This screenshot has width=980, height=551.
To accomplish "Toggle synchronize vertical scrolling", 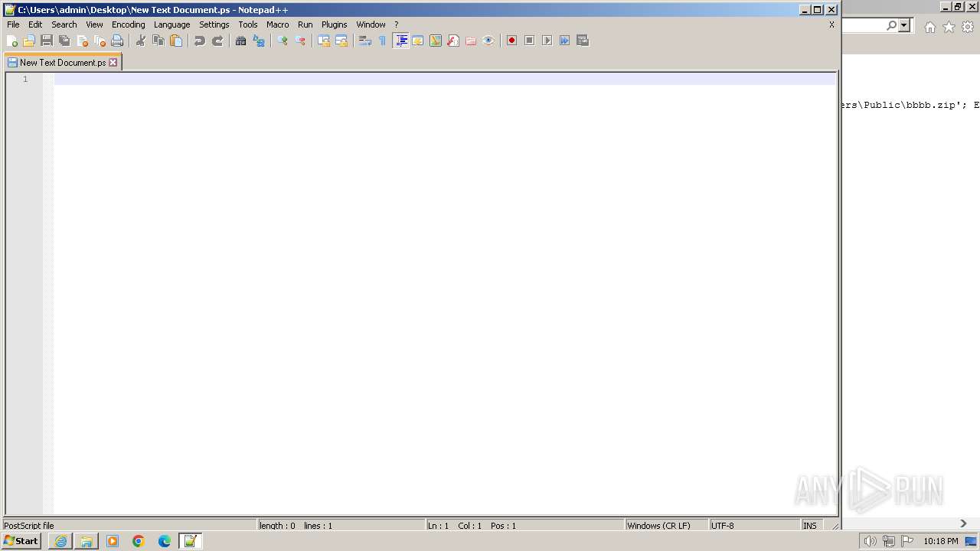I will (324, 41).
